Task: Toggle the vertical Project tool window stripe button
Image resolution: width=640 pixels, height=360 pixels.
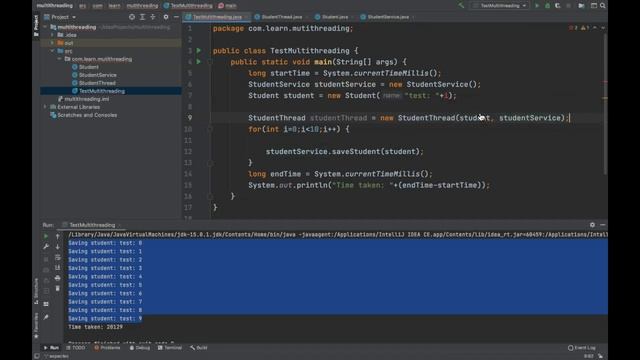Action: point(36,25)
